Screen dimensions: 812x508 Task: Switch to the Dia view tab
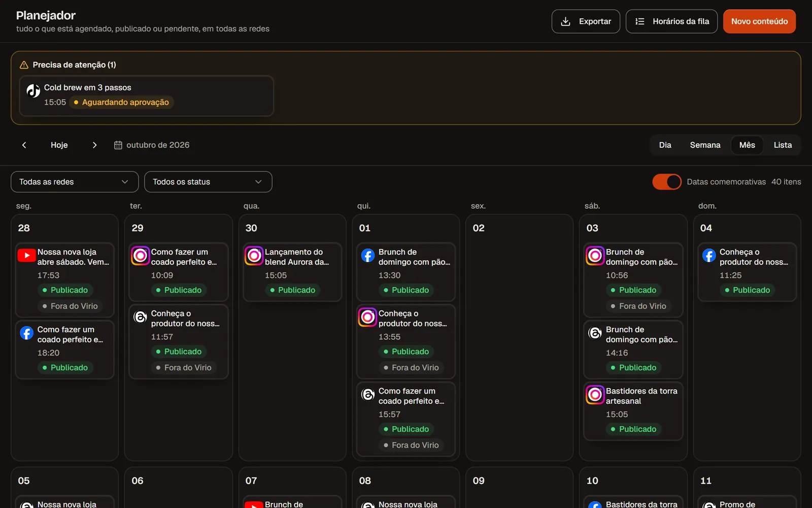[x=665, y=145]
